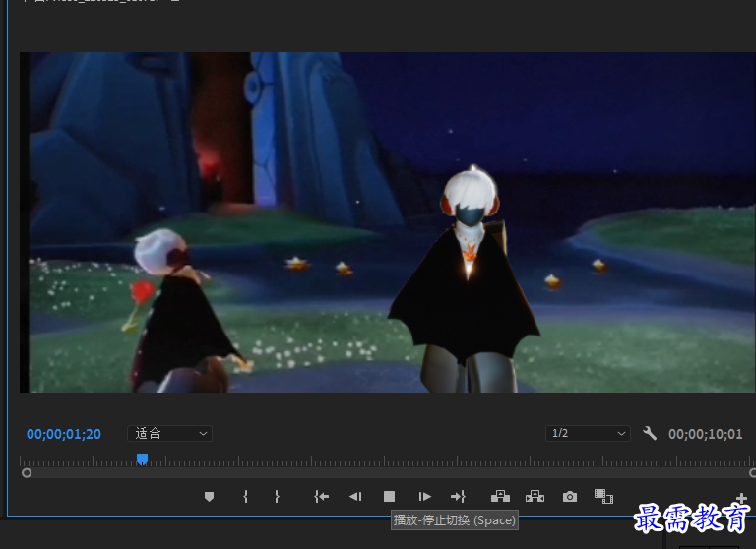
Task: Open the comparison view button
Action: point(603,496)
